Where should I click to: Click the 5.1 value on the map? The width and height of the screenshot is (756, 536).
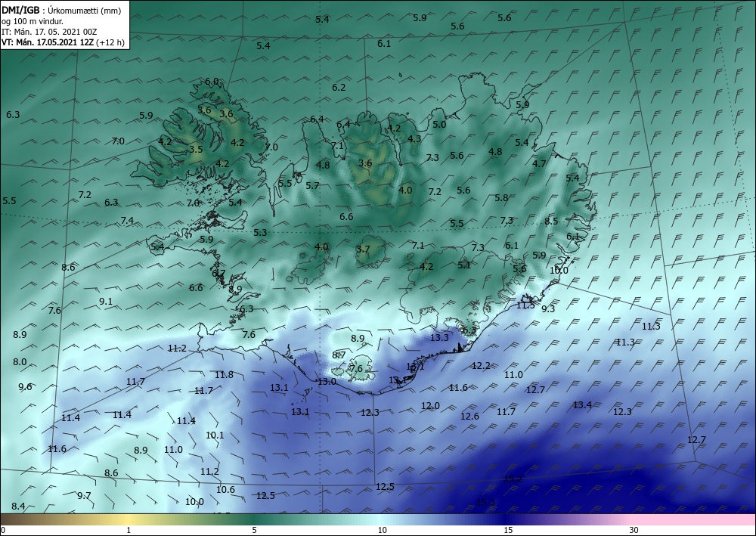click(464, 265)
